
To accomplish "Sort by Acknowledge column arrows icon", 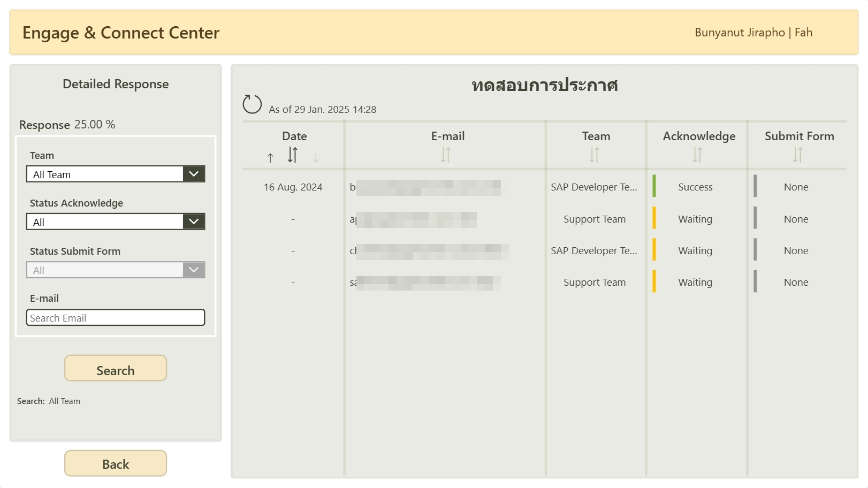I will (x=697, y=155).
